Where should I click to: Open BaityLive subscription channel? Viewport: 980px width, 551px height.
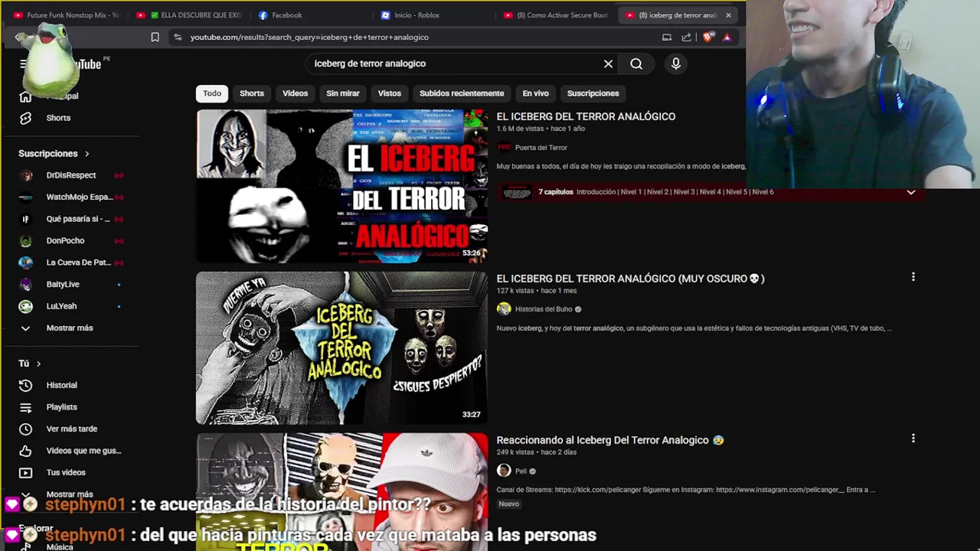point(63,284)
